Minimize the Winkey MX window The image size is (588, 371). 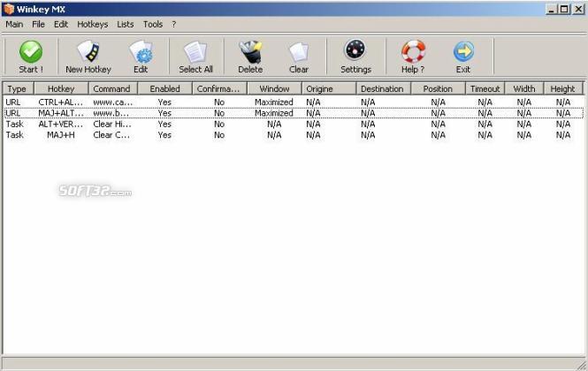coord(551,10)
